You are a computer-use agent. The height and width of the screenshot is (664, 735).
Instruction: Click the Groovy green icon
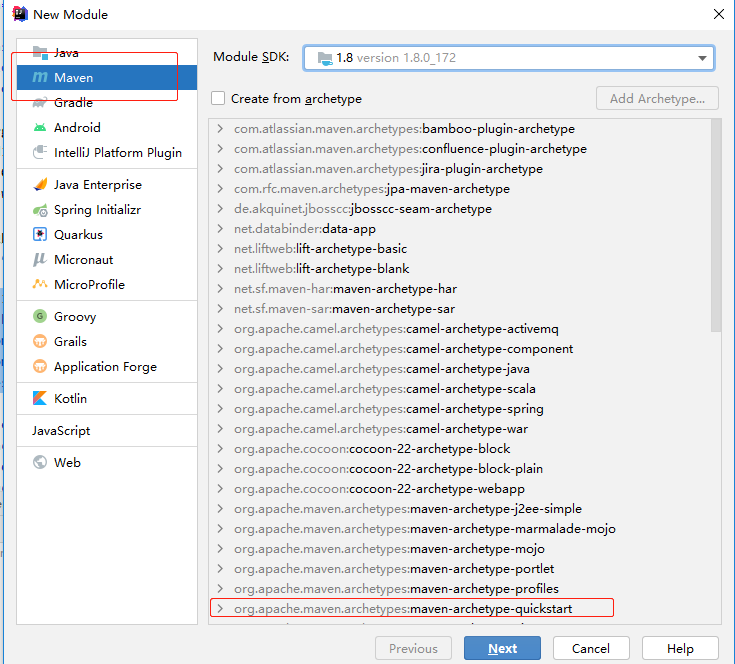click(x=40, y=316)
